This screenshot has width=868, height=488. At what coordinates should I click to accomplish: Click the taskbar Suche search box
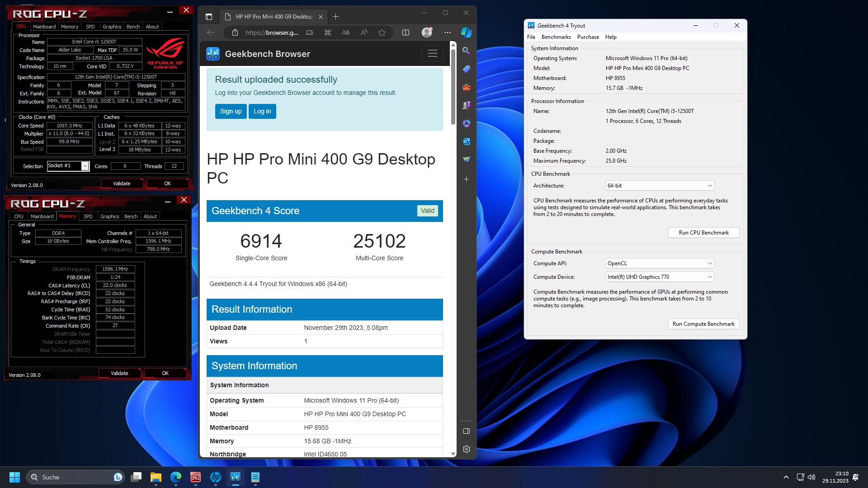coord(75,477)
